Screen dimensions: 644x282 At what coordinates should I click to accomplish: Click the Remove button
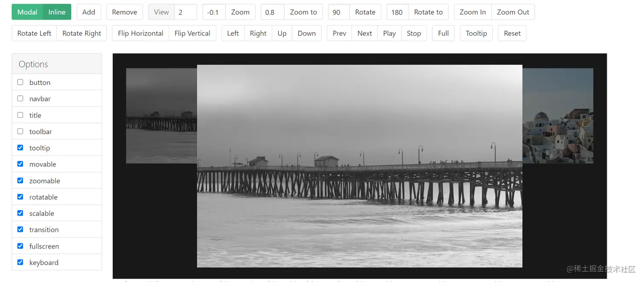coord(124,12)
